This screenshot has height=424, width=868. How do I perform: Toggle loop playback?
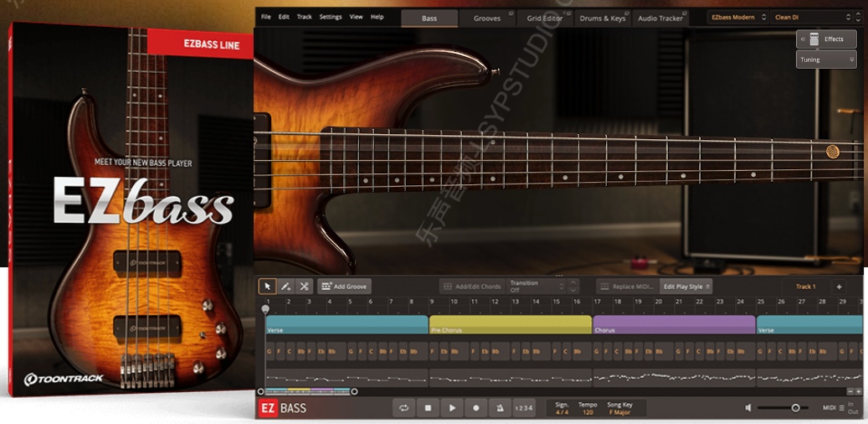403,408
